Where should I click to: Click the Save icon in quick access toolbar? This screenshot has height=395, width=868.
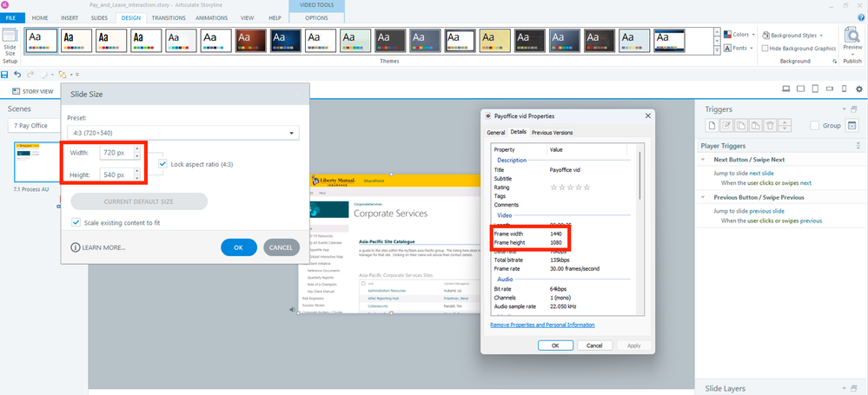5,75
